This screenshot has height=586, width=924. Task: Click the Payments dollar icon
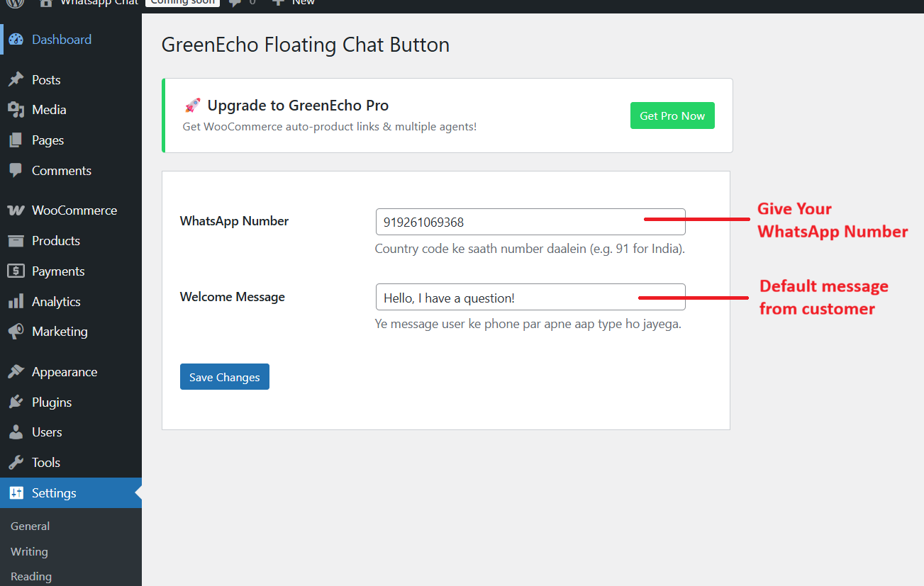16,271
